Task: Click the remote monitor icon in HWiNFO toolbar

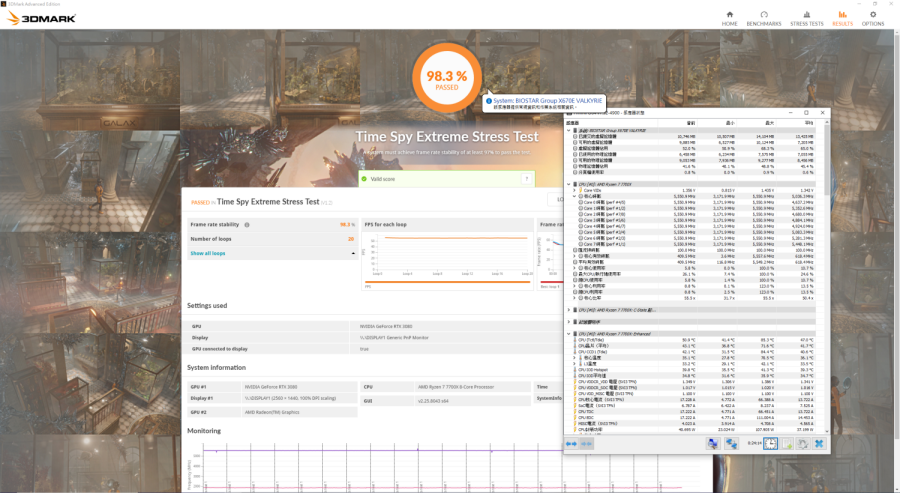Action: (713, 444)
